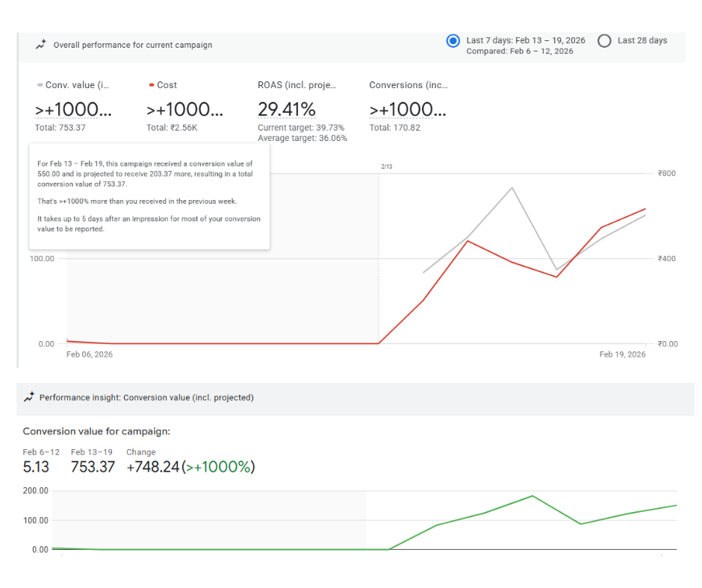This screenshot has height=588, width=702.
Task: Click the sparkle icon beside Overall performance
Action: [41, 45]
